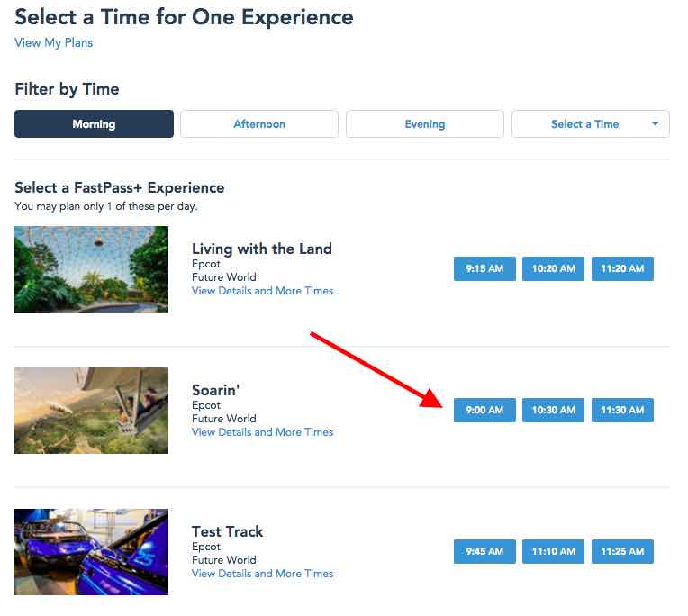
Task: Click the Soarin' ride thumbnail
Action: tap(91, 411)
